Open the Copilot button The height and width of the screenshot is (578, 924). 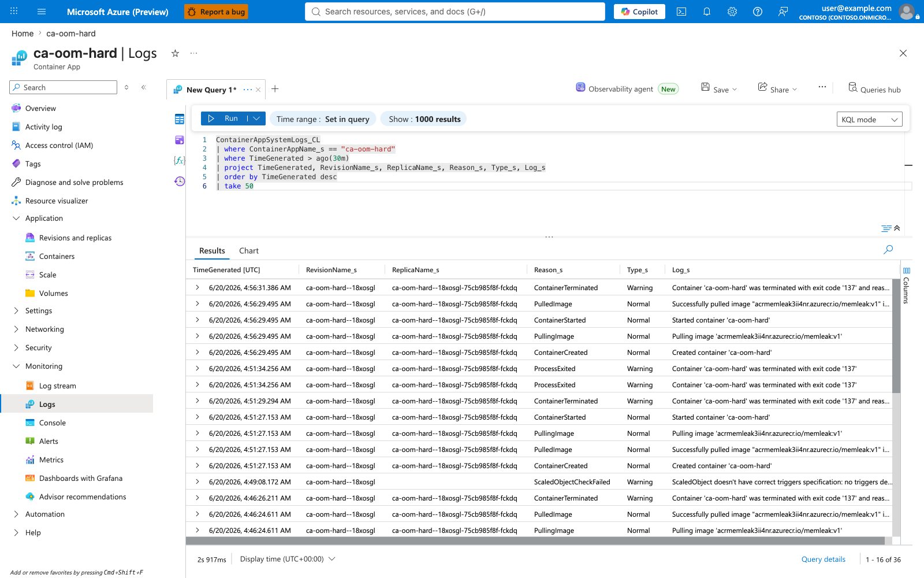pos(639,12)
